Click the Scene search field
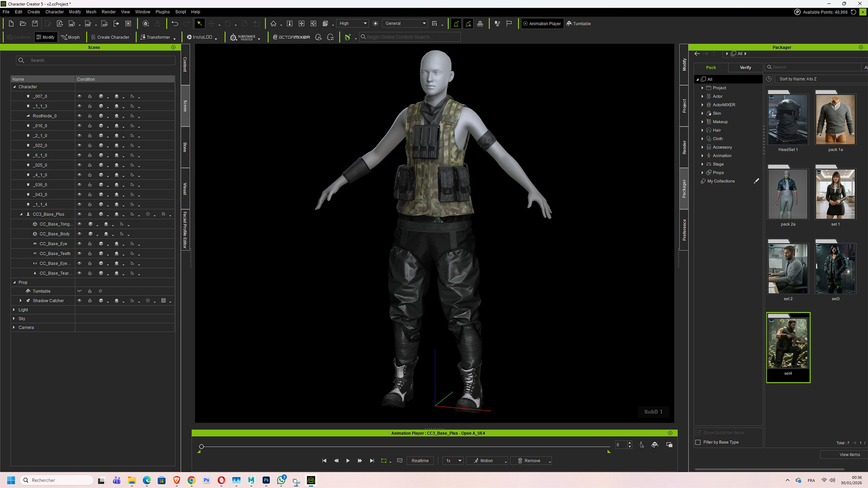The height and width of the screenshot is (488, 868). point(96,61)
